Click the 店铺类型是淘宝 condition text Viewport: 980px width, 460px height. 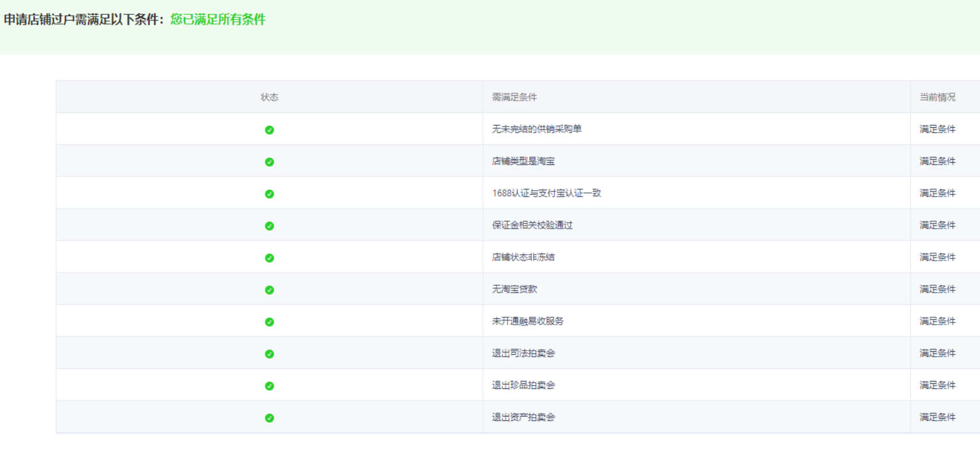tap(523, 162)
